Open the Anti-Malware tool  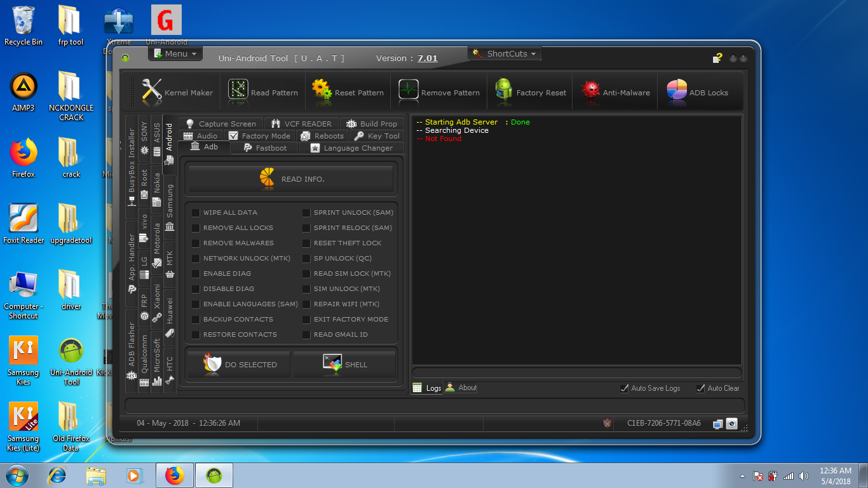616,93
